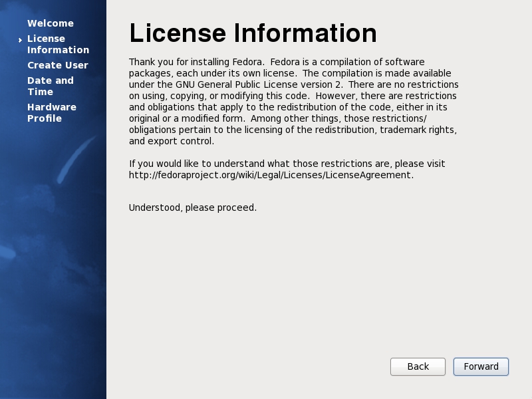Click the License Information page heading

coord(253,33)
